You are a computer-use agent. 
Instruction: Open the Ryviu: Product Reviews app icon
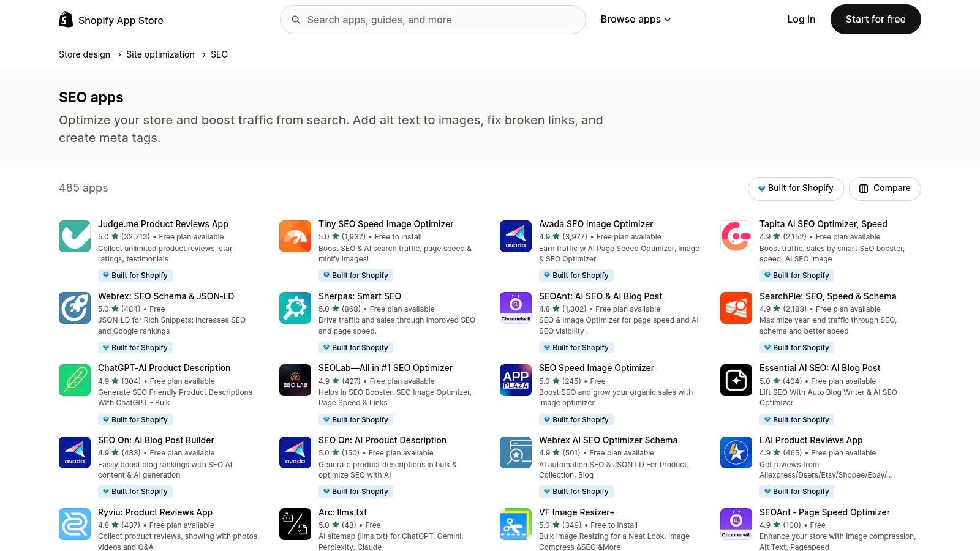pyautogui.click(x=75, y=524)
